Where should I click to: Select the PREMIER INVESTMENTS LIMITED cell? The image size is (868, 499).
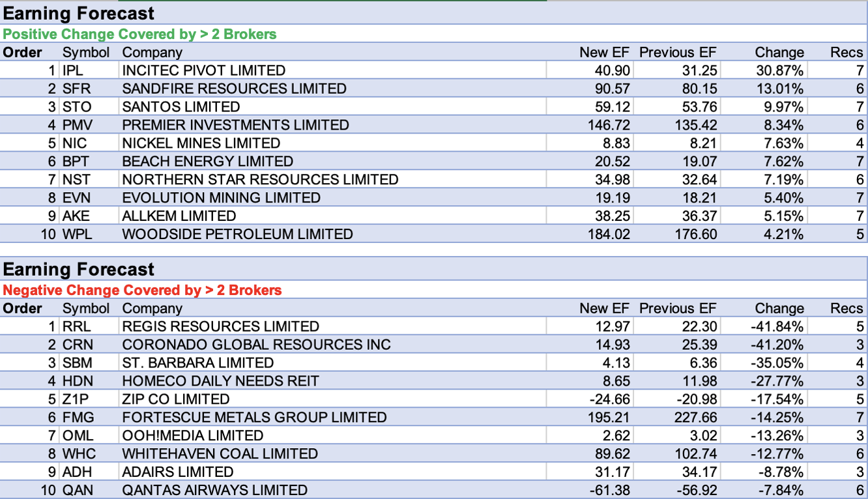(x=235, y=125)
